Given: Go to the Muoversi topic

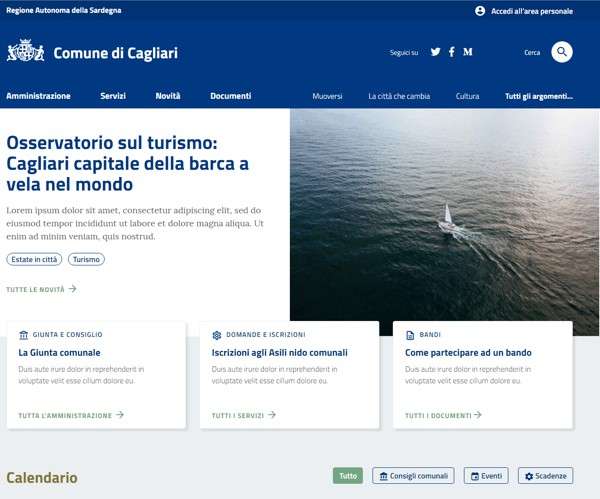Looking at the screenshot, I should coord(327,96).
